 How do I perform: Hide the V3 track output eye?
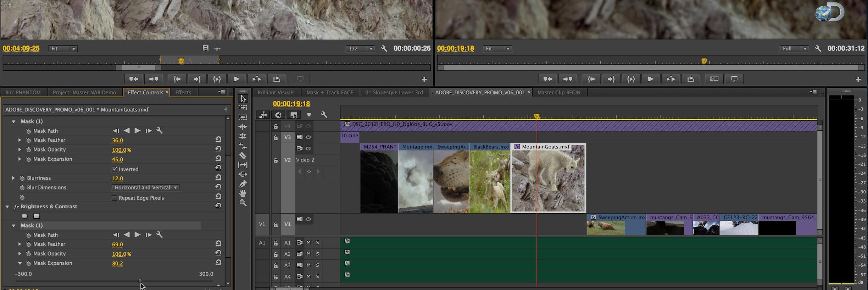[x=308, y=137]
